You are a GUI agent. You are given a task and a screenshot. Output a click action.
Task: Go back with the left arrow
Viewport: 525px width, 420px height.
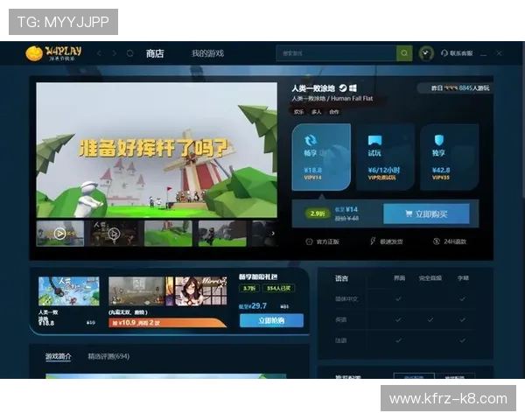point(99,53)
